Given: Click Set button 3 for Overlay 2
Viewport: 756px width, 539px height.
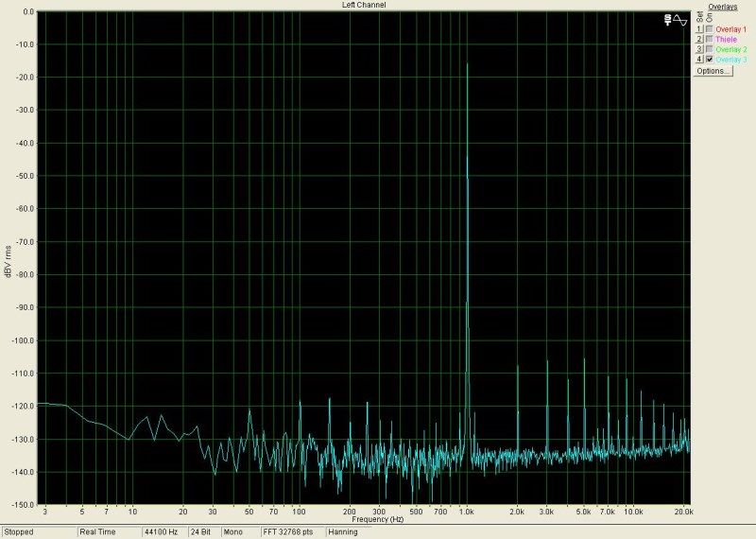Looking at the screenshot, I should 699,49.
